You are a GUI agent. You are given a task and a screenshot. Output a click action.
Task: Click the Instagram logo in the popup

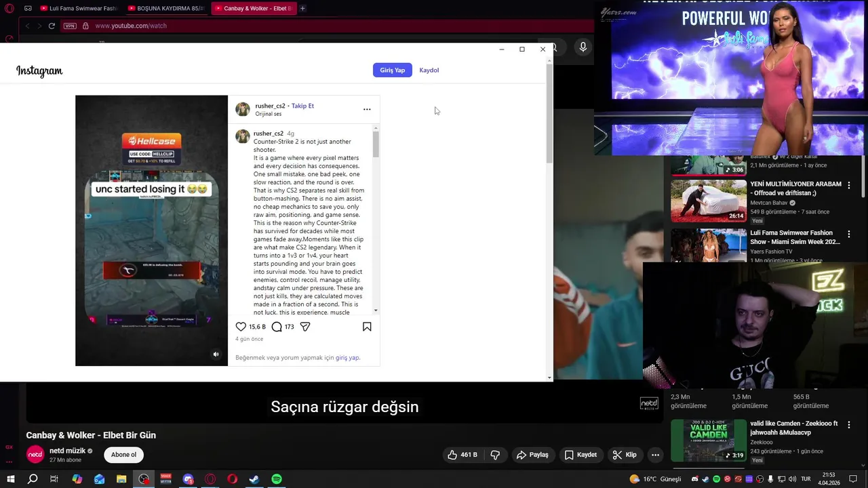(39, 71)
